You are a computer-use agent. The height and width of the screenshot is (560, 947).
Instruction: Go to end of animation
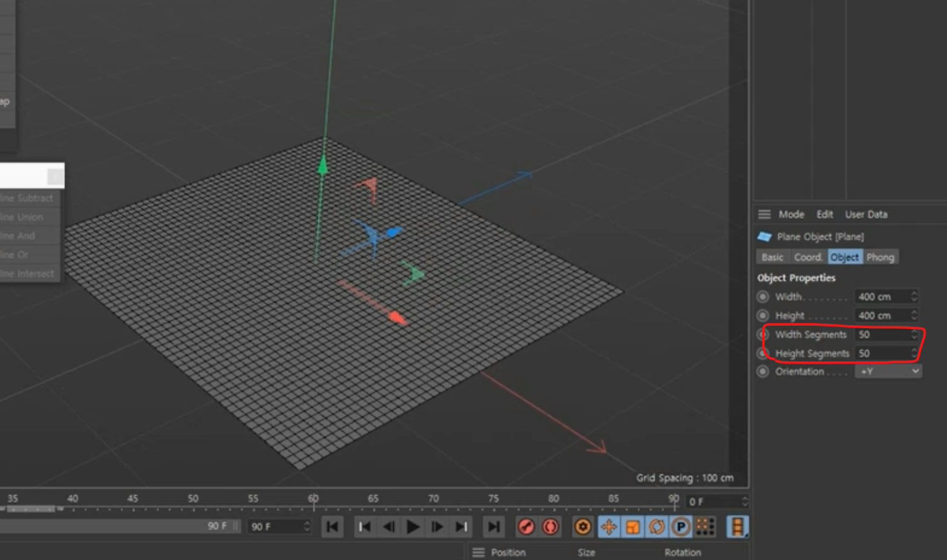click(493, 527)
